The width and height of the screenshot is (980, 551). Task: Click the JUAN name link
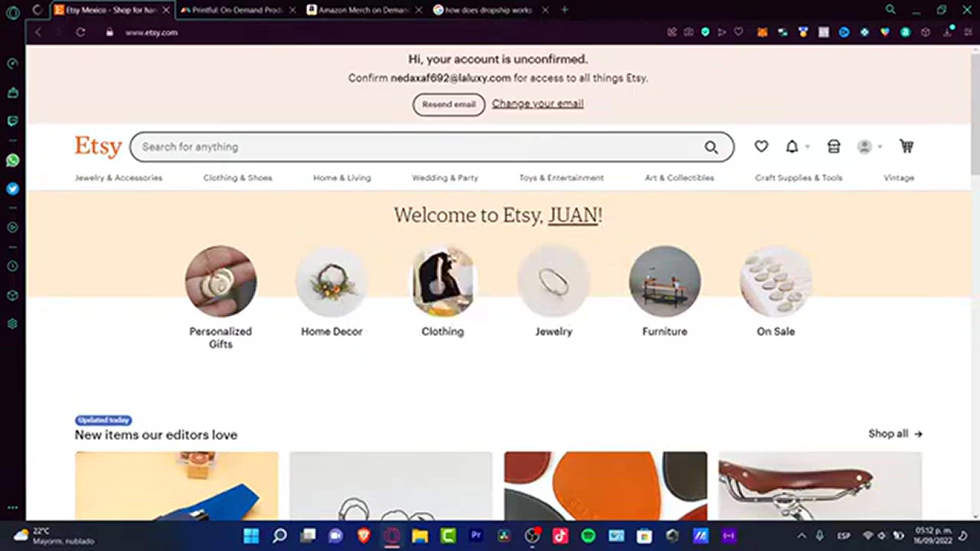pos(573,215)
